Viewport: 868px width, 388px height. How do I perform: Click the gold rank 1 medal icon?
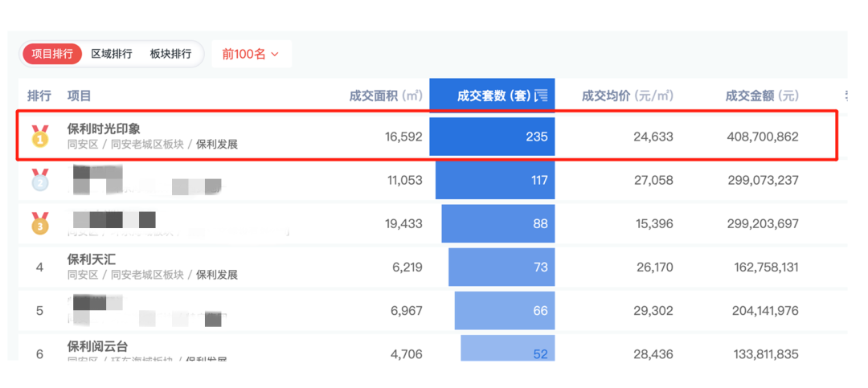pyautogui.click(x=40, y=137)
